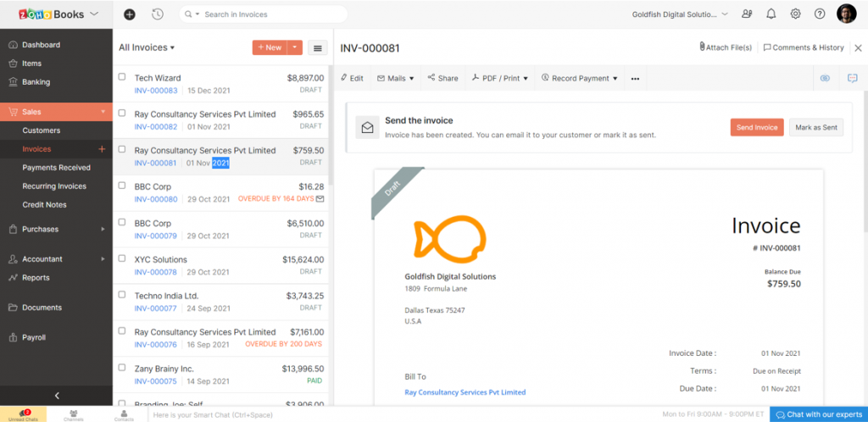Click the + New invoice button
Image resolution: width=868 pixels, height=422 pixels.
pos(270,47)
